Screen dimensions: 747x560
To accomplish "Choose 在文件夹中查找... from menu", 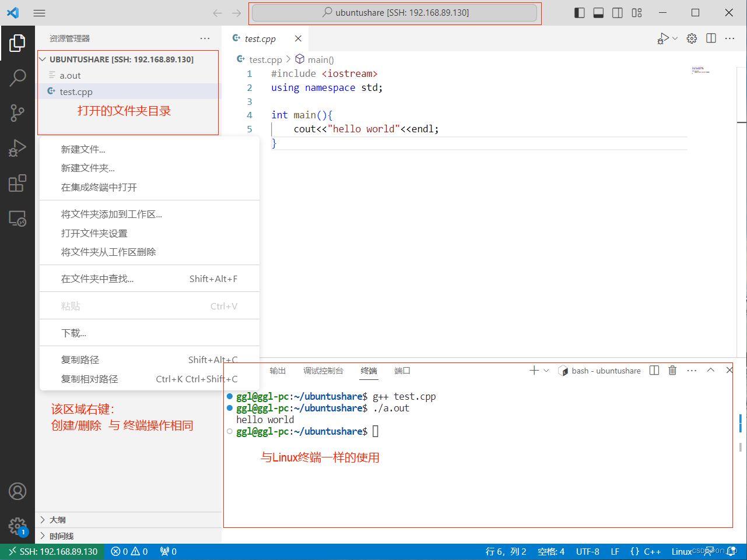I will 149,279.
